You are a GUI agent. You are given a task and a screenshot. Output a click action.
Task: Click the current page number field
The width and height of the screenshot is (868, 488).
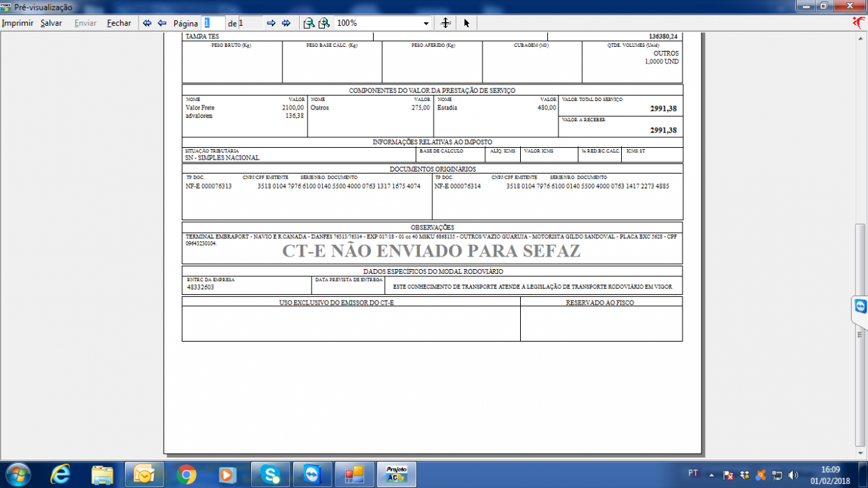pos(213,23)
